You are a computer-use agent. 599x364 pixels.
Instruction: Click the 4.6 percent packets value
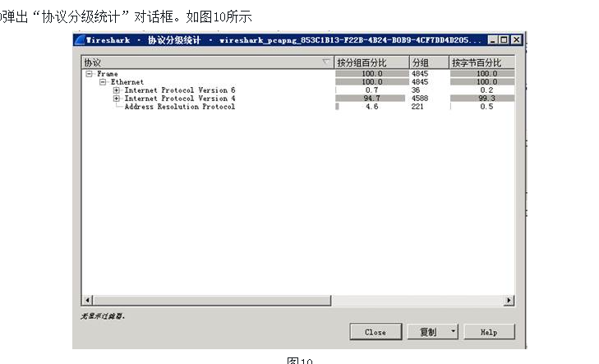pyautogui.click(x=372, y=107)
